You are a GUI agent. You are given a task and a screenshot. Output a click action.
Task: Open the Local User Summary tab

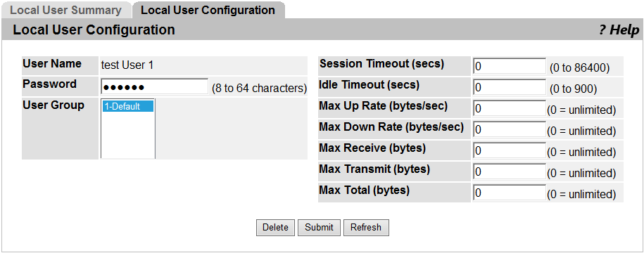(65, 11)
